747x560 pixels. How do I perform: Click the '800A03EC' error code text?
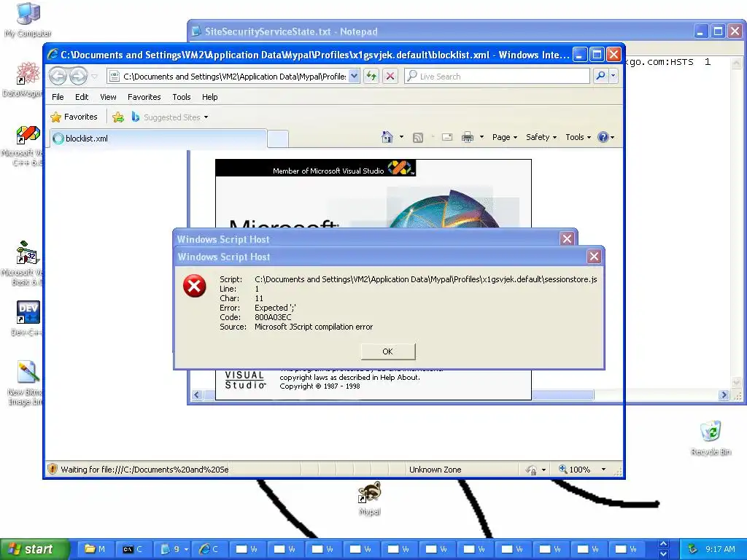pos(273,317)
